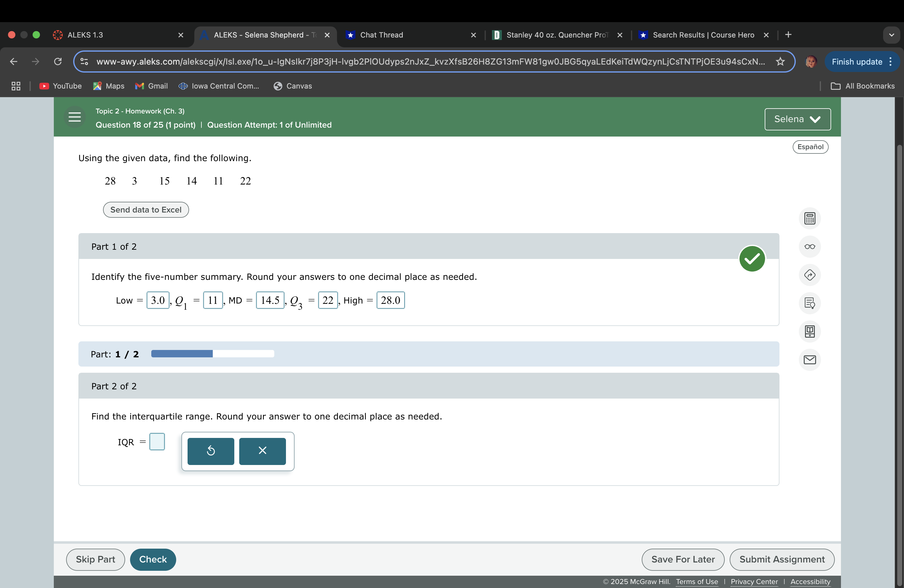
Task: Open the hamburger menu in green header
Action: [74, 117]
